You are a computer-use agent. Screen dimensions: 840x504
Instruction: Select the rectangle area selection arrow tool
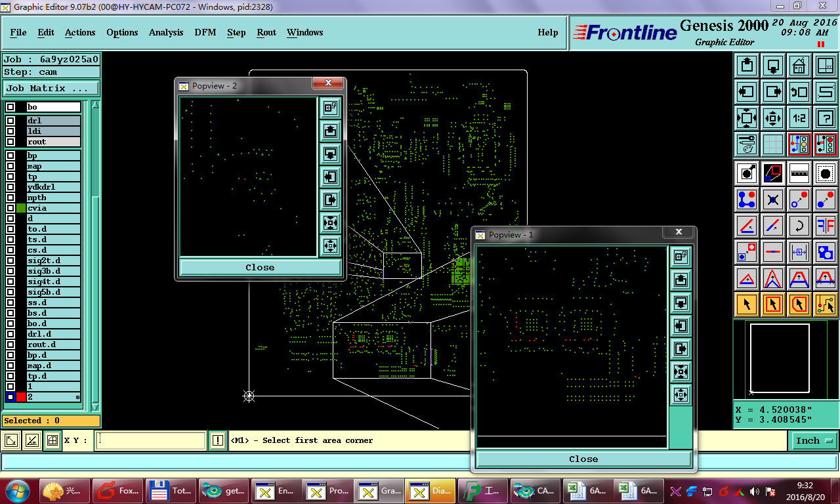[x=773, y=304]
